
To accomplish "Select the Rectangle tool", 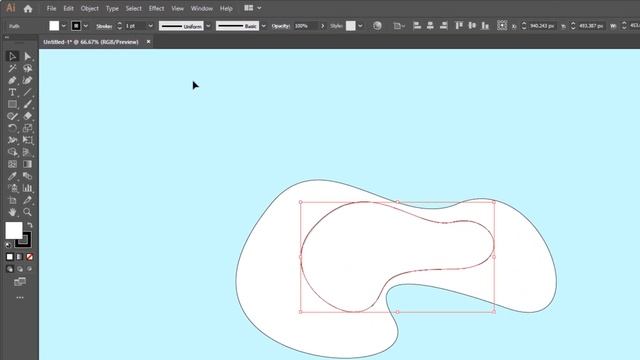I will (x=12, y=104).
